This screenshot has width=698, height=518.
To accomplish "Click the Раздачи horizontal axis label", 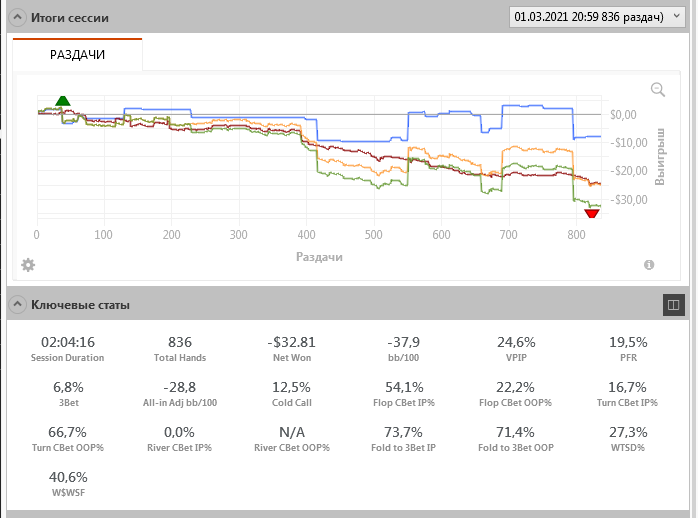I will pyautogui.click(x=319, y=257).
